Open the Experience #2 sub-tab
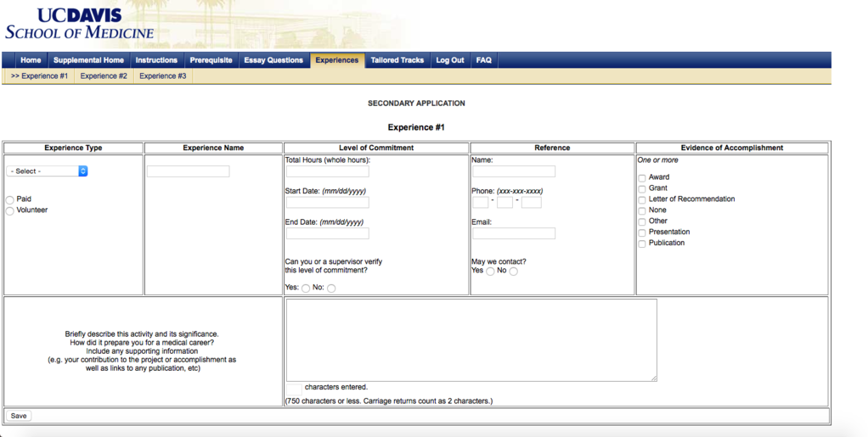Screen dimensions: 868x437 [104, 76]
